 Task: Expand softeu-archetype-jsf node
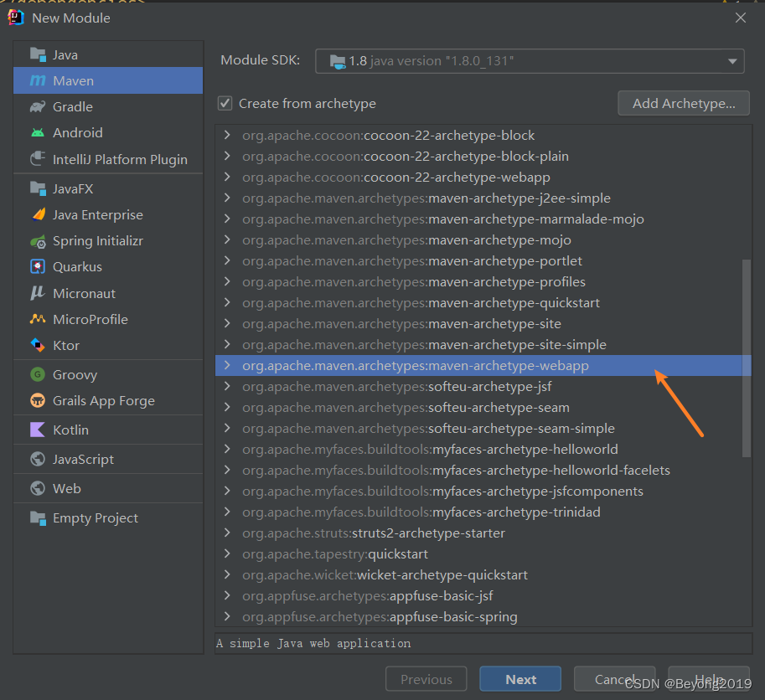tap(227, 387)
